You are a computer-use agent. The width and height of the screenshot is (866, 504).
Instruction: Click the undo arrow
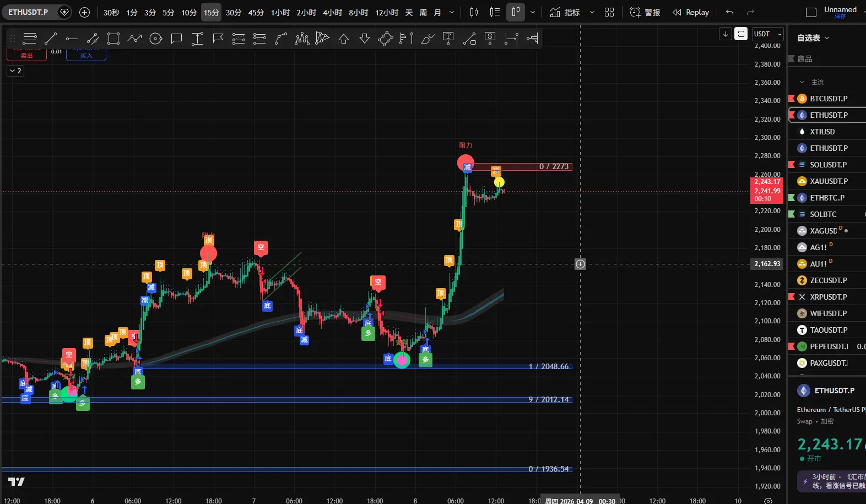click(730, 12)
